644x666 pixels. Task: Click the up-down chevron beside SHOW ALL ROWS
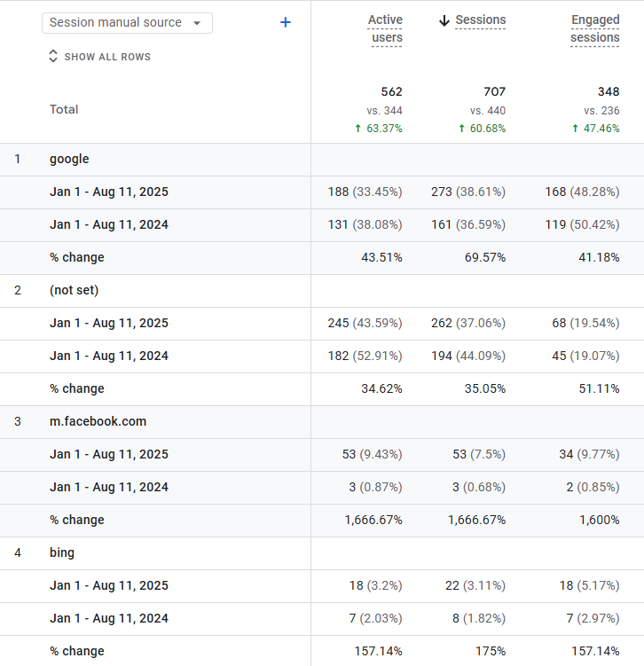[54, 57]
